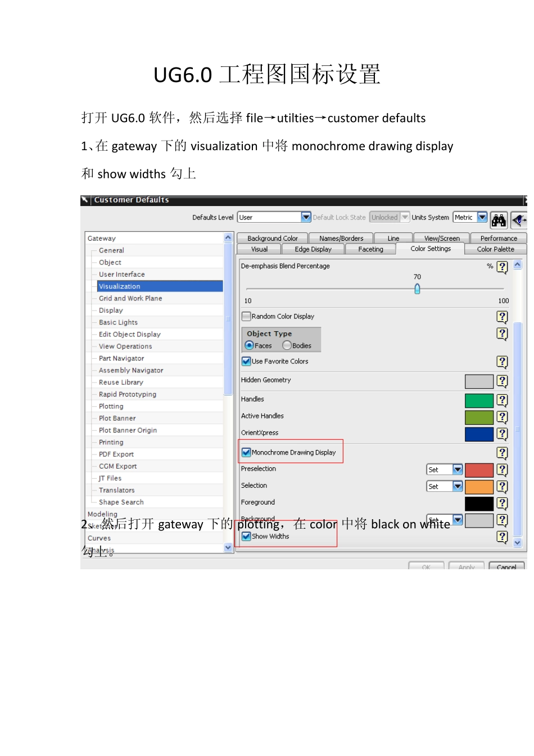Click Customer Defaults title bar icon
The width and height of the screenshot is (534, 756).
pyautogui.click(x=85, y=200)
